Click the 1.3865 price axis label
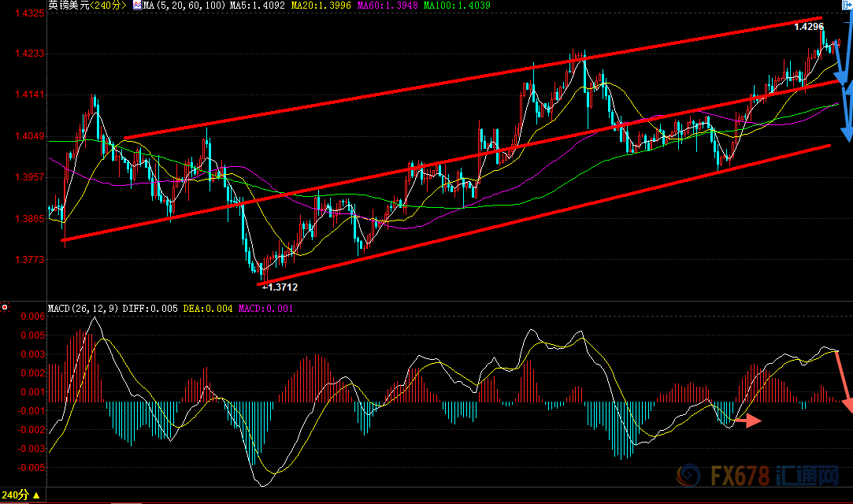 tap(29, 219)
